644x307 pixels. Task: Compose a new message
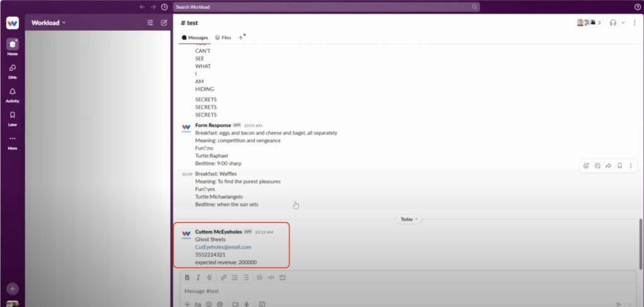click(x=164, y=23)
